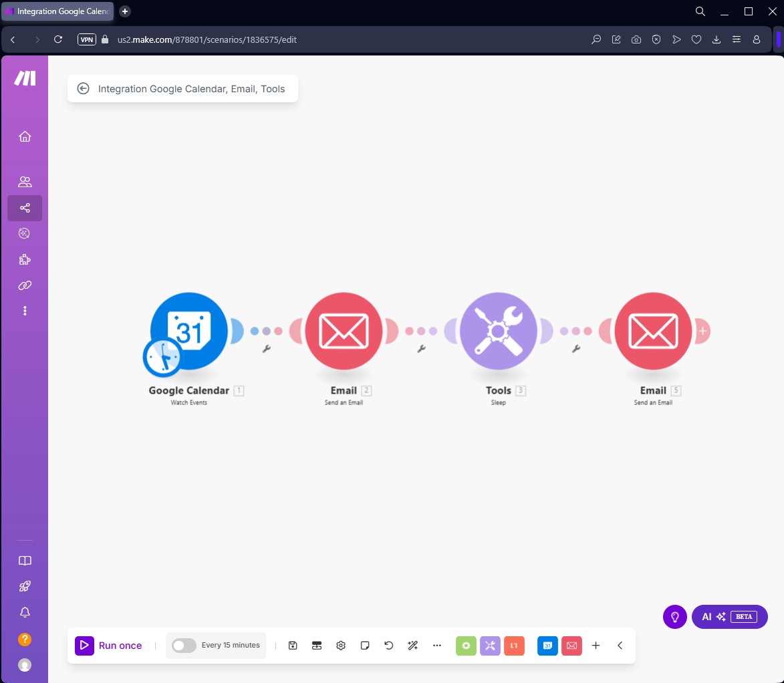
Task: Click the clock schedule badge on Google Calendar
Action: point(162,358)
